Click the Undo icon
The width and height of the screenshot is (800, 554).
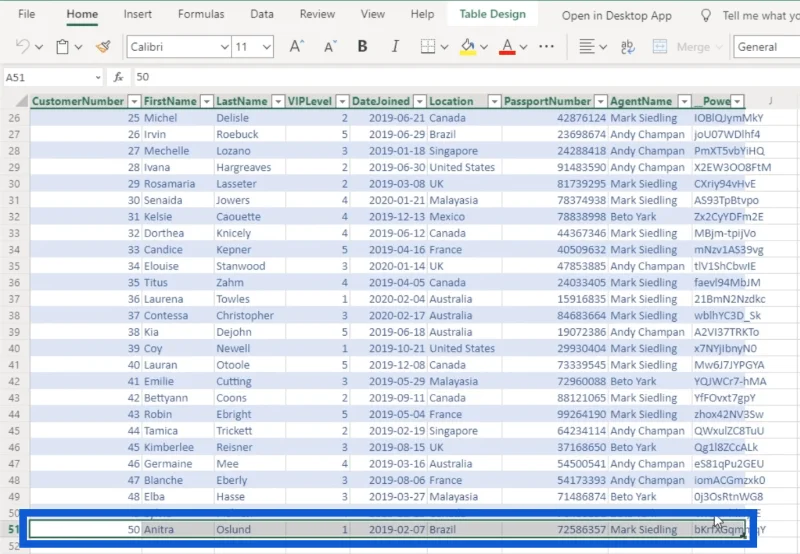(22, 47)
